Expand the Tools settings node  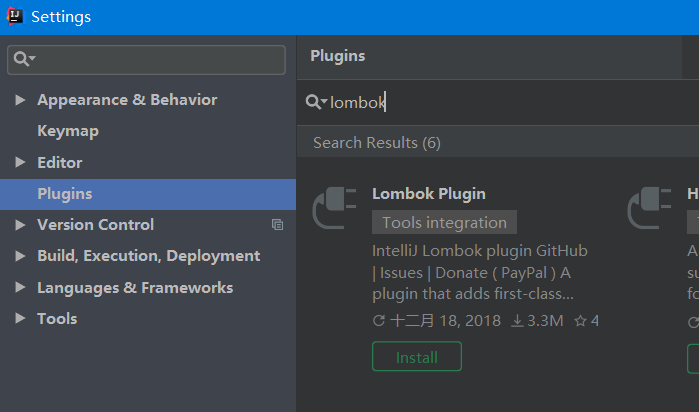click(x=21, y=319)
